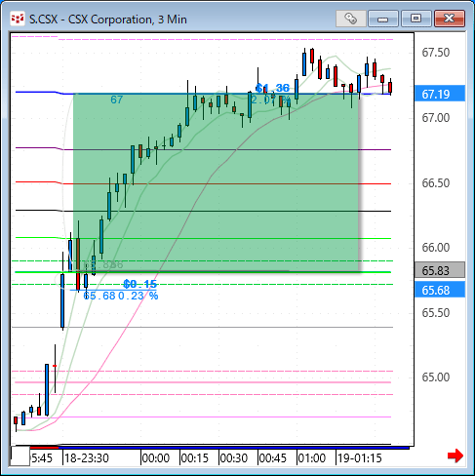Click the 00:45 time axis label
Viewport: 475px width, 476px height.
pos(273,458)
